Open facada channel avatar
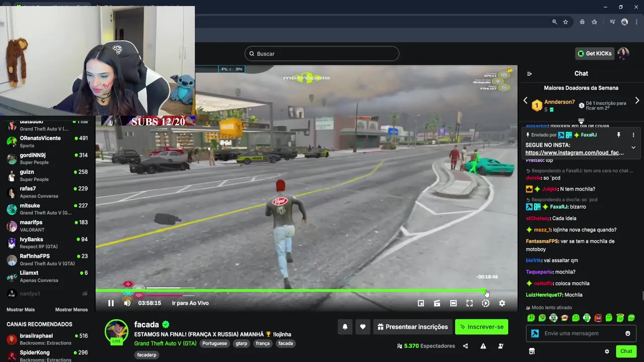This screenshot has height=362, width=644. tap(116, 332)
